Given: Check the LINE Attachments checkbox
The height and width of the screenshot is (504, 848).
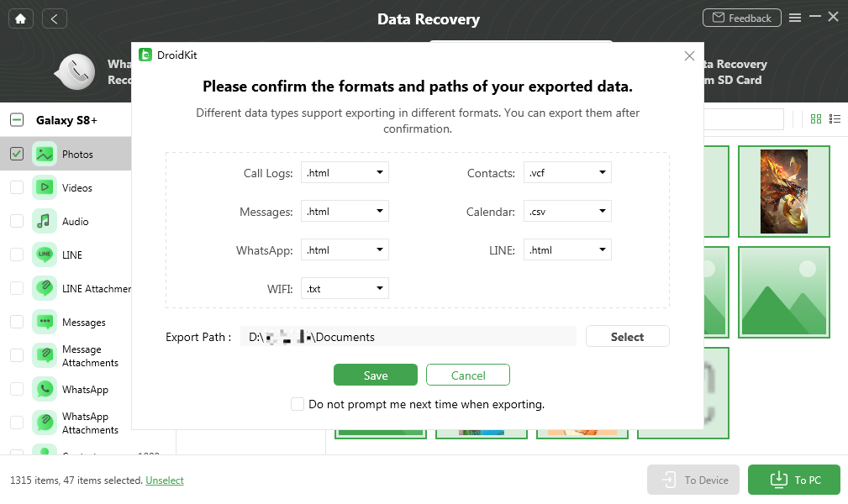Looking at the screenshot, I should point(17,288).
